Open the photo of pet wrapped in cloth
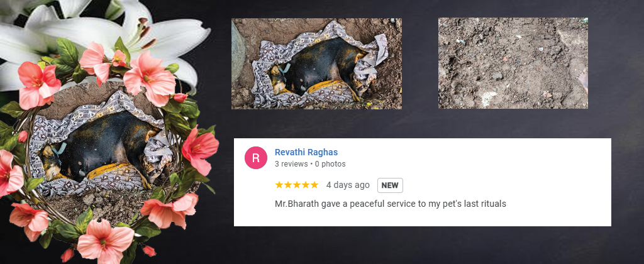644x264 pixels. [317, 63]
